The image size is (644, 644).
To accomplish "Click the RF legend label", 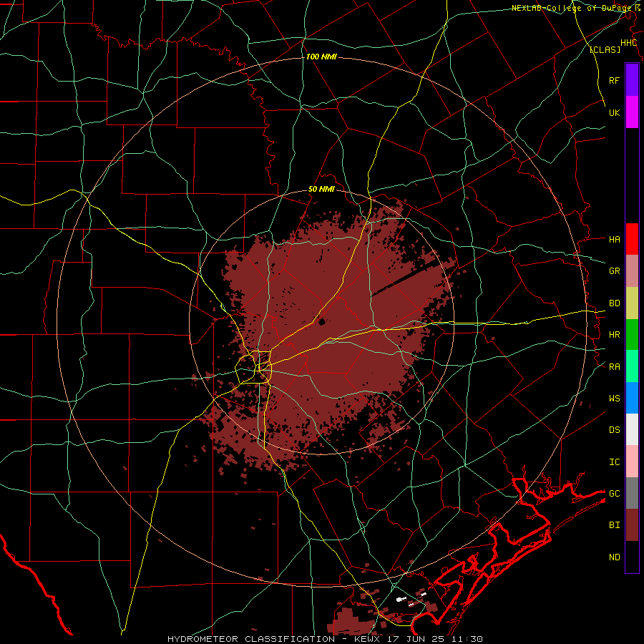I will pos(615,80).
